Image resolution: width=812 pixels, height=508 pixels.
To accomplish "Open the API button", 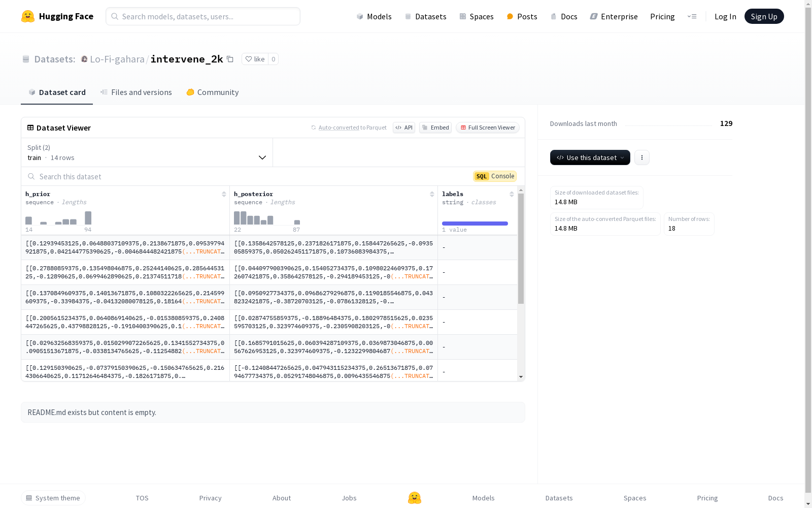I will [x=404, y=128].
